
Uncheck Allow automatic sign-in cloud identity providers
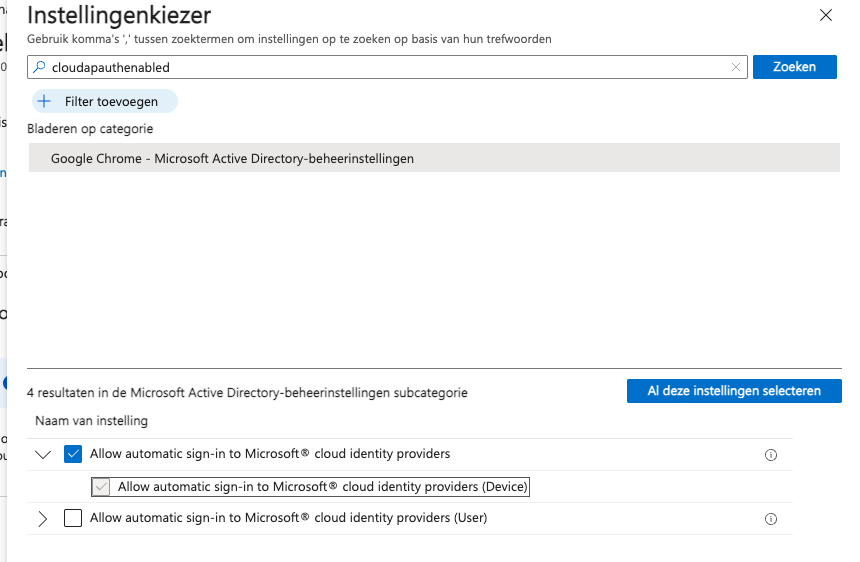pyautogui.click(x=73, y=454)
